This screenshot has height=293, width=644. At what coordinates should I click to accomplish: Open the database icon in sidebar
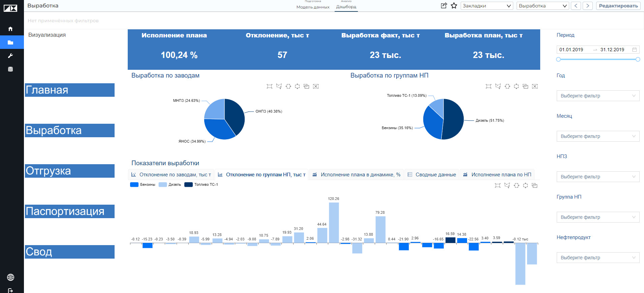pos(10,69)
